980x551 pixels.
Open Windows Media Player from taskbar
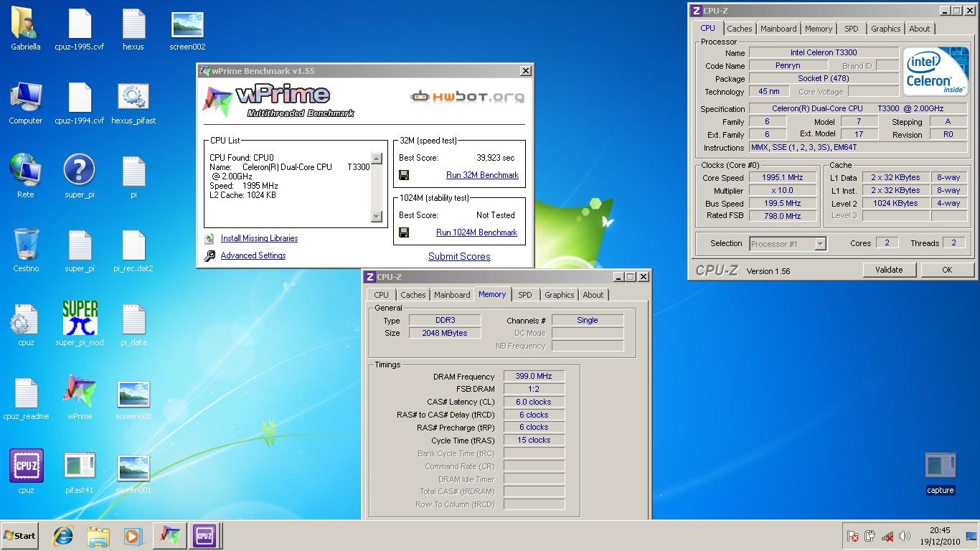(x=133, y=535)
